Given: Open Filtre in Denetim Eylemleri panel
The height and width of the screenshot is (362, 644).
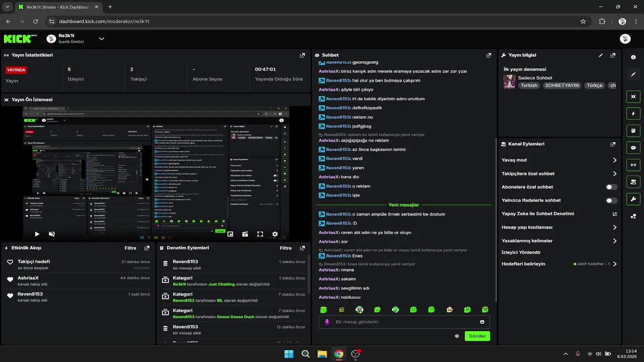Looking at the screenshot, I should pyautogui.click(x=285, y=248).
